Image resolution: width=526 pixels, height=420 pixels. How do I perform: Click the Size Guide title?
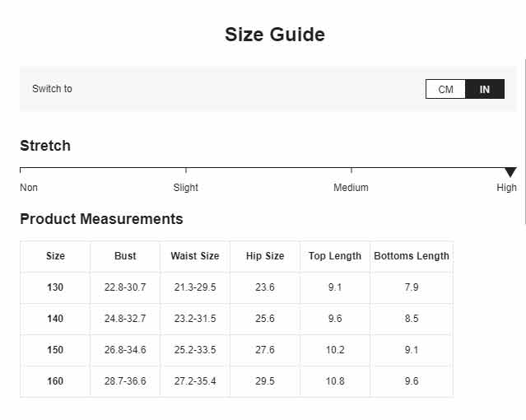click(275, 35)
